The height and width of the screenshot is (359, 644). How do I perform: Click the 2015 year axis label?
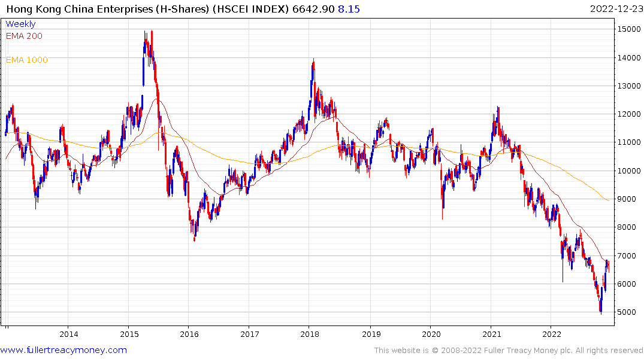coord(129,334)
